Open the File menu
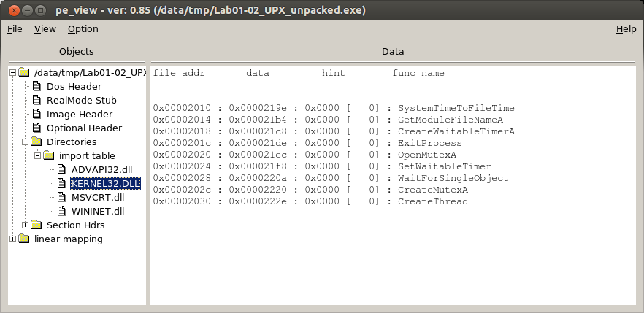Image resolution: width=644 pixels, height=313 pixels. click(x=15, y=29)
